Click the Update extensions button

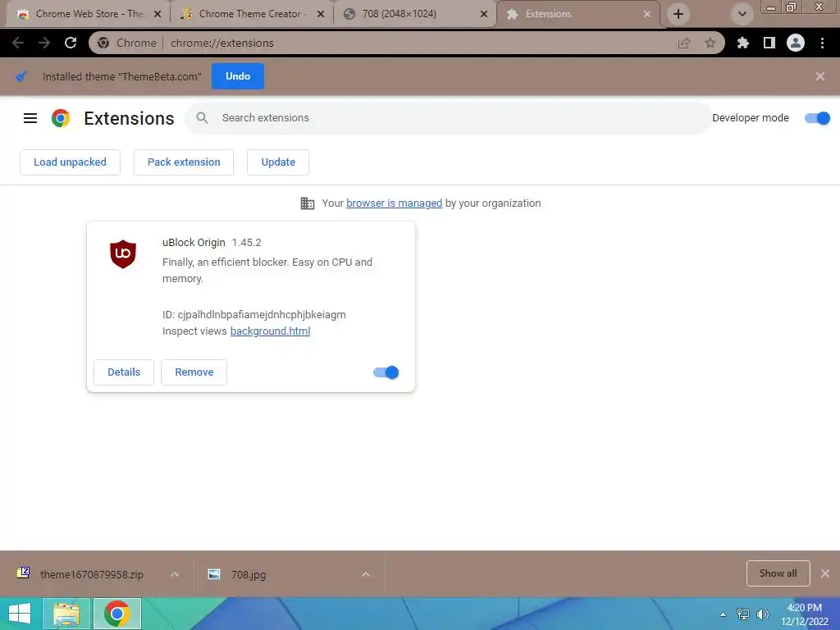(x=278, y=162)
